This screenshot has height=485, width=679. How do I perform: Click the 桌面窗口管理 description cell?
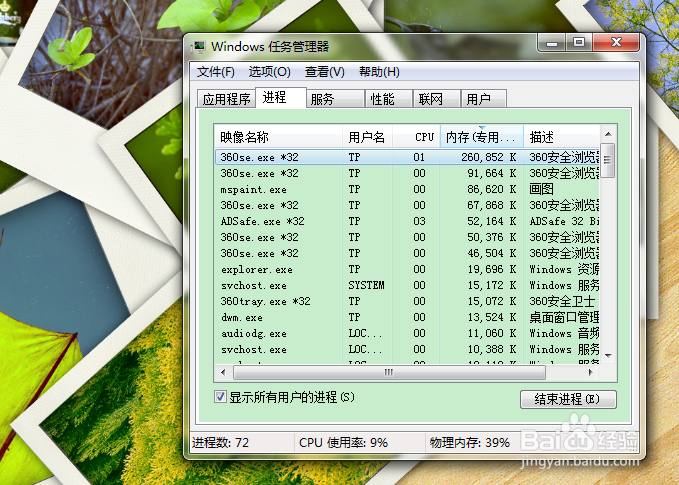click(564, 317)
